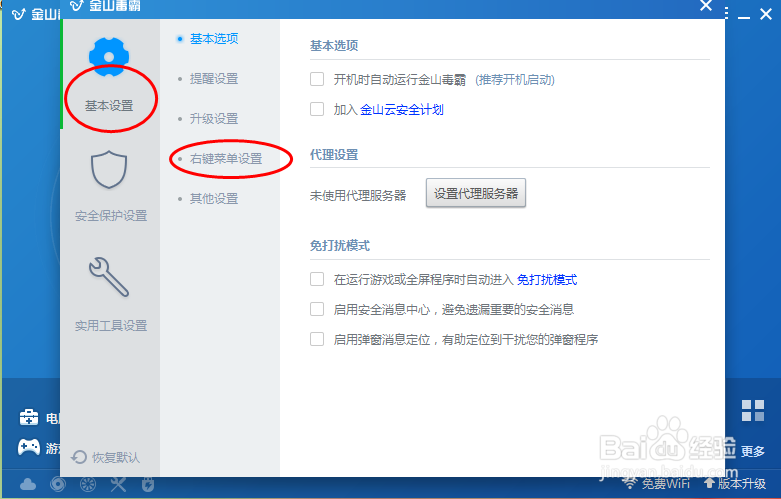Click the swirl icon in the bottom bar
Image resolution: width=781 pixels, height=499 pixels.
click(x=58, y=484)
